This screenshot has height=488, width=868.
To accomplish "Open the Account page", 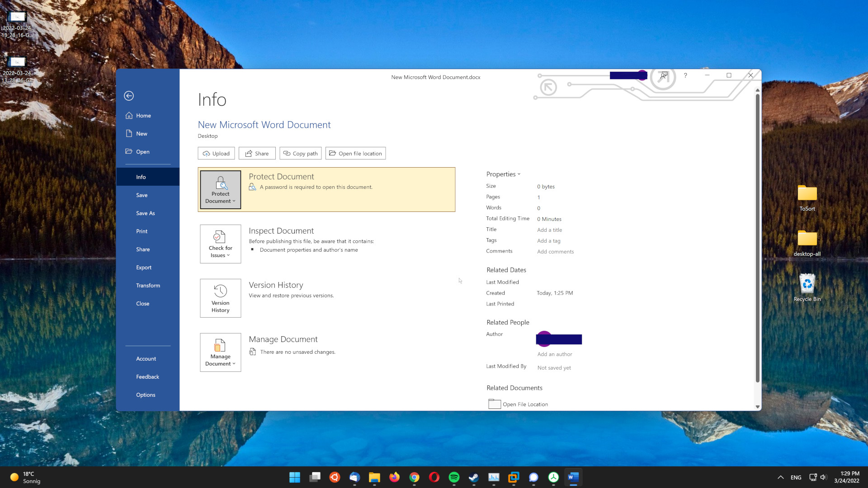I will (x=148, y=359).
